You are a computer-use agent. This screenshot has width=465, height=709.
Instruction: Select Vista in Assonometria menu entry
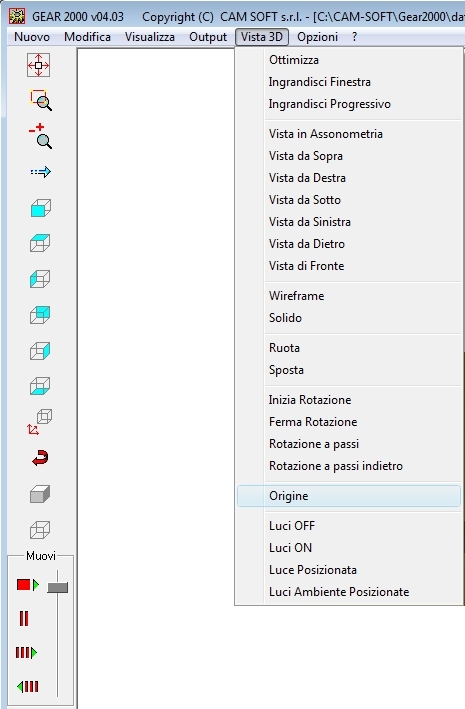[326, 134]
